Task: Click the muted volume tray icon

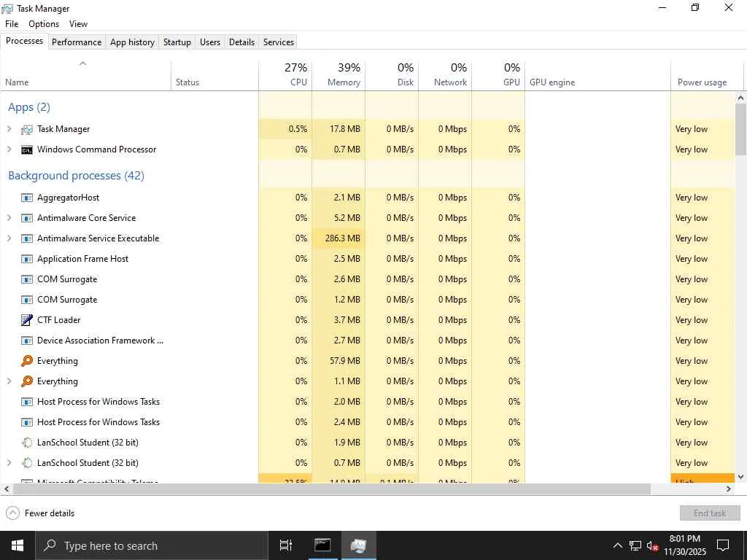Action: tap(652, 545)
